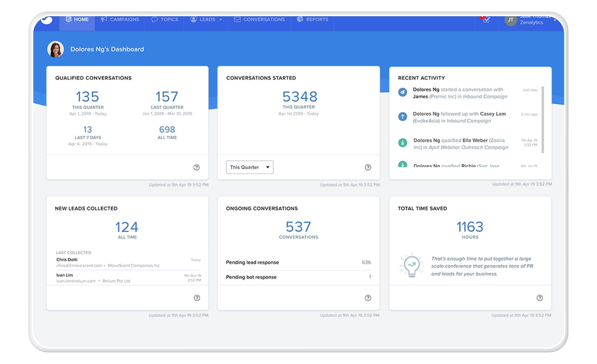Click the Recent Activity heading
This screenshot has width=597, height=364.
421,78
